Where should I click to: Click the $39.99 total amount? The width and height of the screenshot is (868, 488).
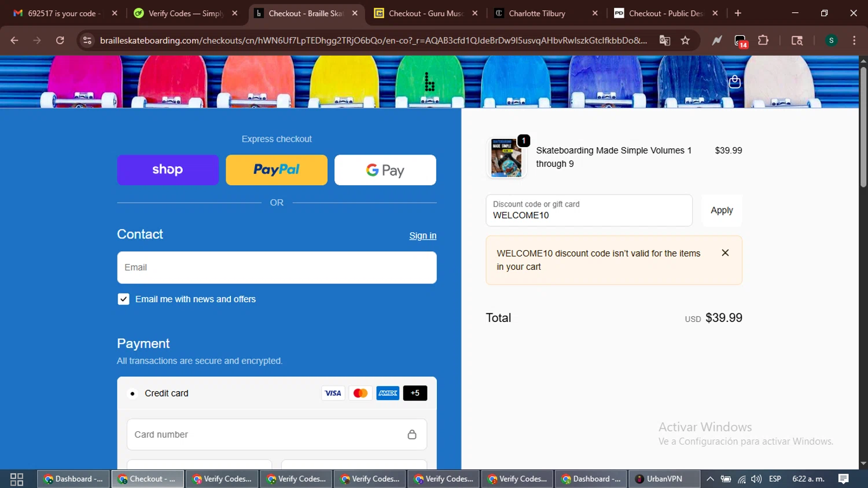(x=724, y=318)
